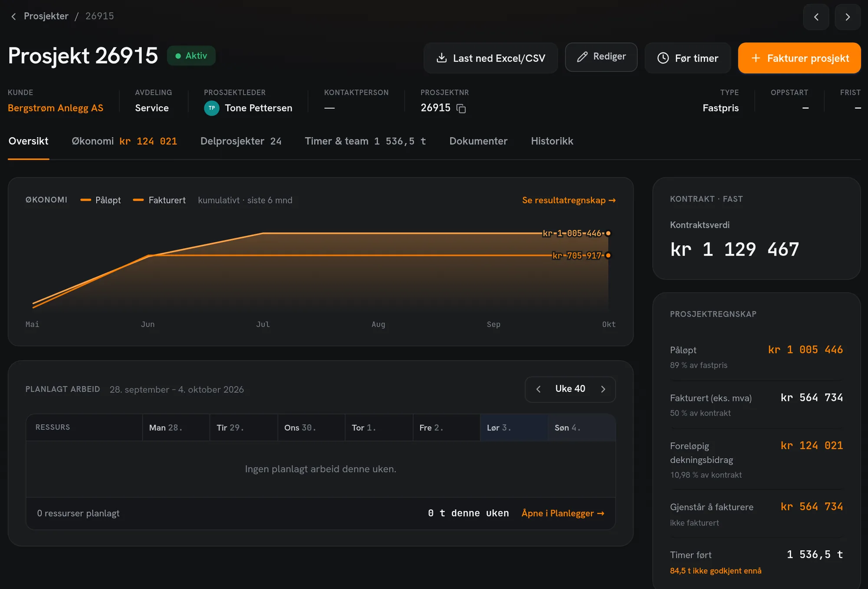Open Før timer
868x589 pixels.
687,58
